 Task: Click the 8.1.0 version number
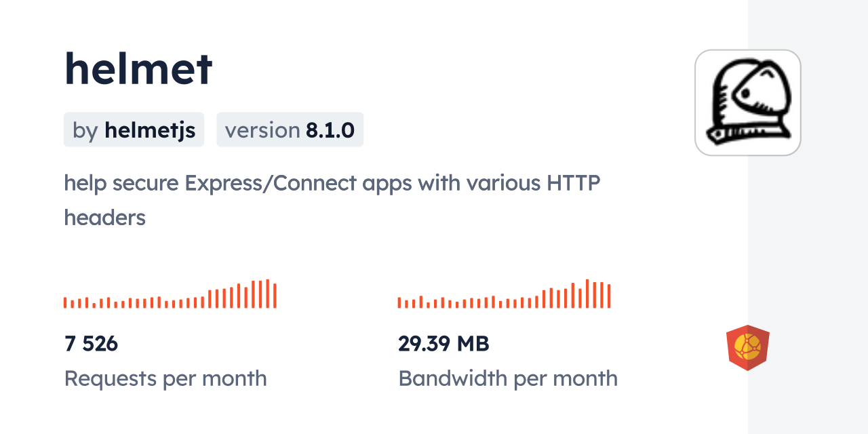pos(330,130)
